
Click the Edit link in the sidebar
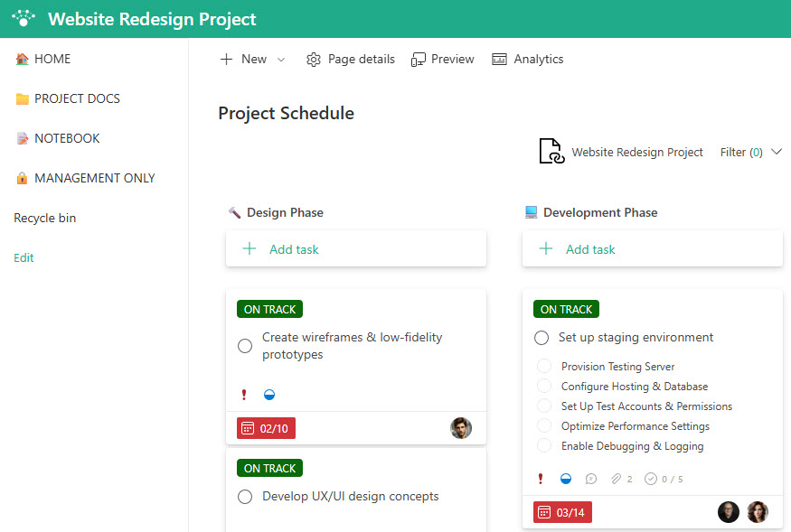point(24,257)
